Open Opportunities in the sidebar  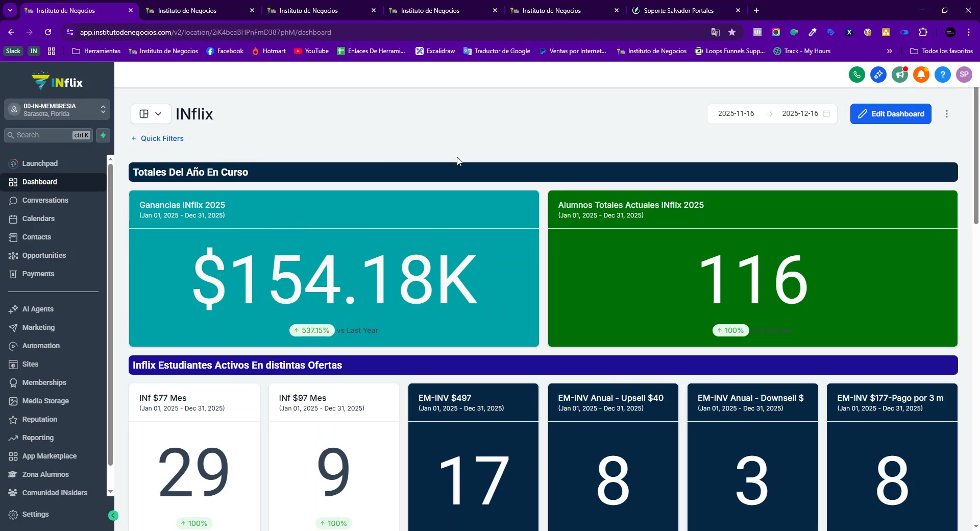pos(54,255)
